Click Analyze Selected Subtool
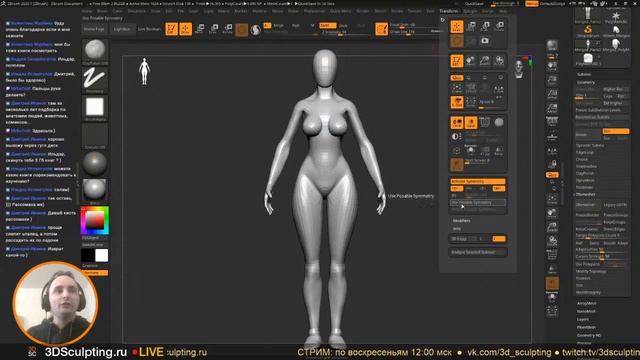The image size is (640, 360). click(x=478, y=252)
